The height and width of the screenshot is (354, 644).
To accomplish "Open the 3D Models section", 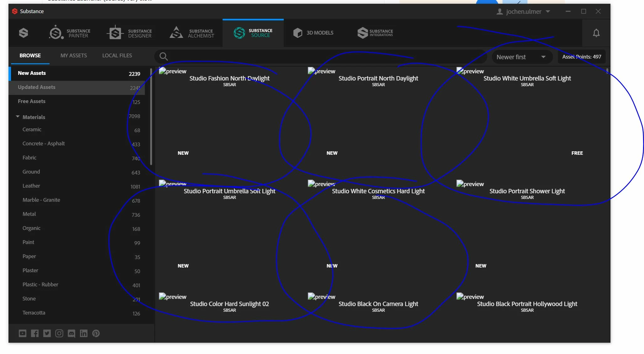I will pos(313,33).
